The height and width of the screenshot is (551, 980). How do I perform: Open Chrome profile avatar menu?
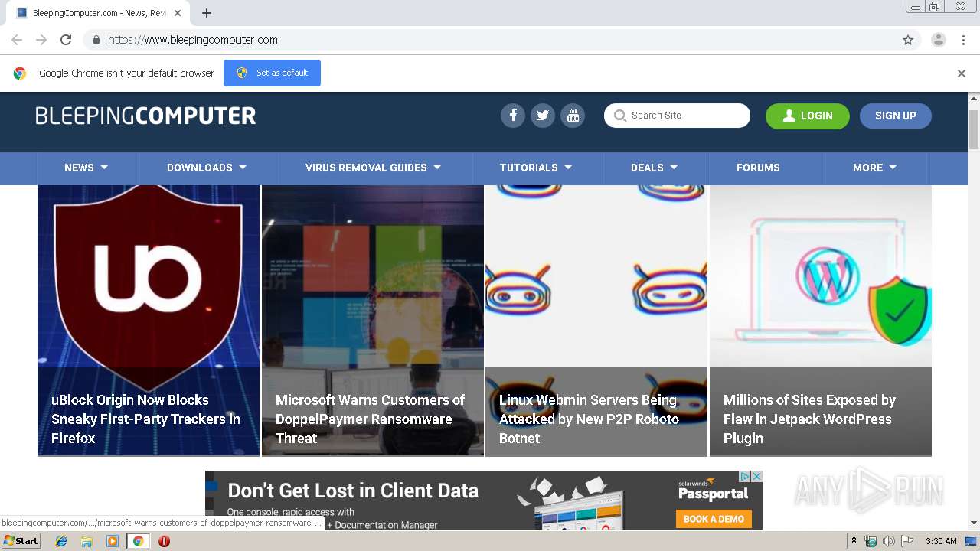pos(938,40)
